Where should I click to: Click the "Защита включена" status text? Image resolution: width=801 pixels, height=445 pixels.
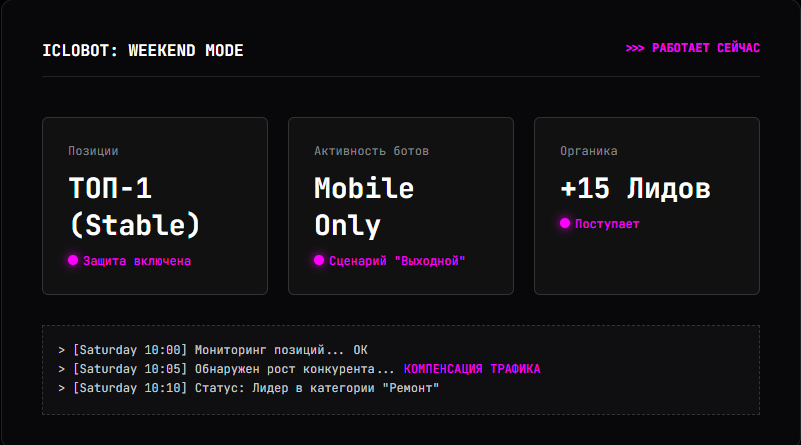coord(137,261)
